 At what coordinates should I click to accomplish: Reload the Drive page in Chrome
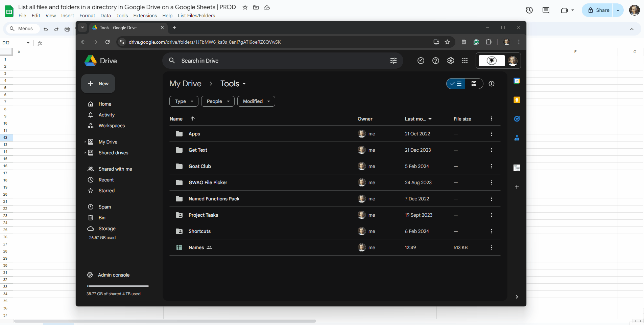(108, 42)
